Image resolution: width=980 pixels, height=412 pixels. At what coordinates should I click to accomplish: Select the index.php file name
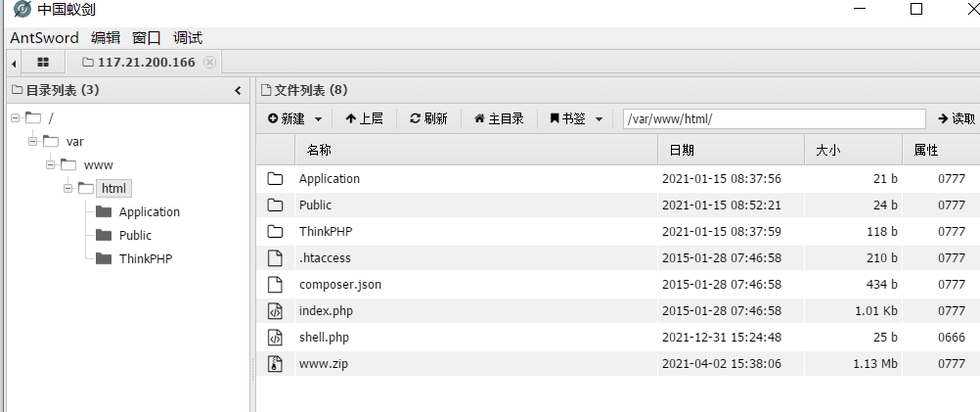(327, 311)
